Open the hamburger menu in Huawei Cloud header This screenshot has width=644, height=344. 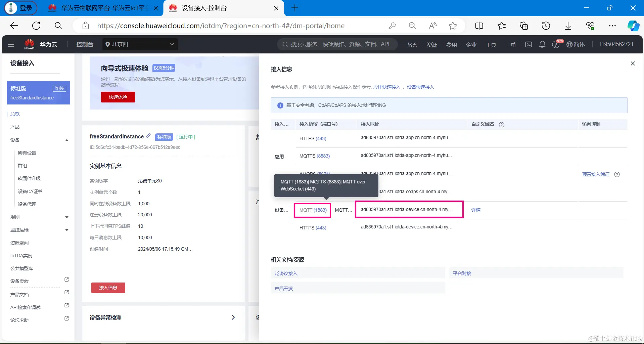[x=11, y=44]
